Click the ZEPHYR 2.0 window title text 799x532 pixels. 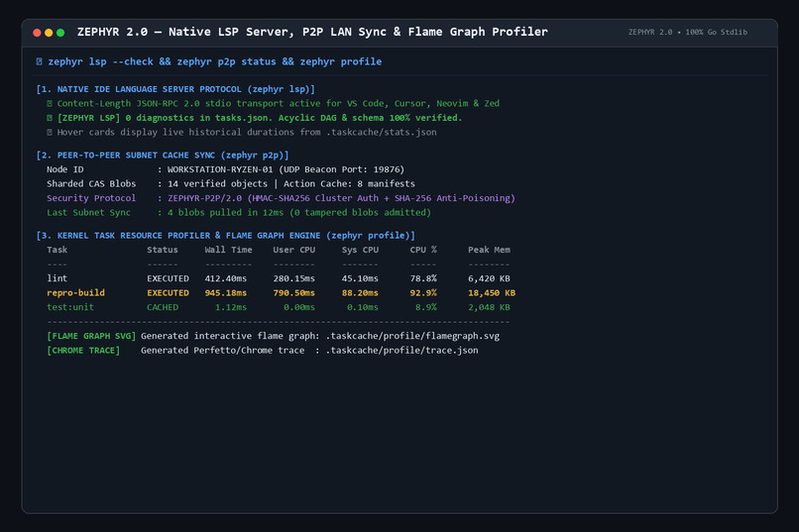click(x=312, y=32)
